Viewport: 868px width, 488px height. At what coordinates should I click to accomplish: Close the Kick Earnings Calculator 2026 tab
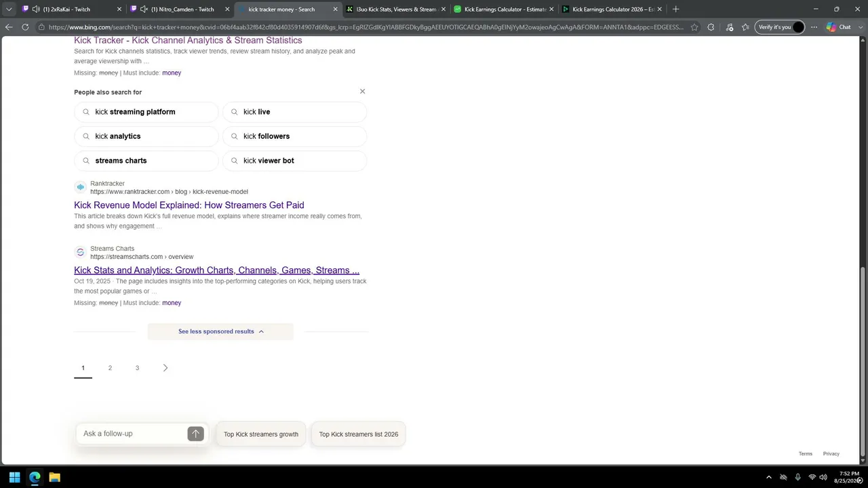(x=659, y=9)
